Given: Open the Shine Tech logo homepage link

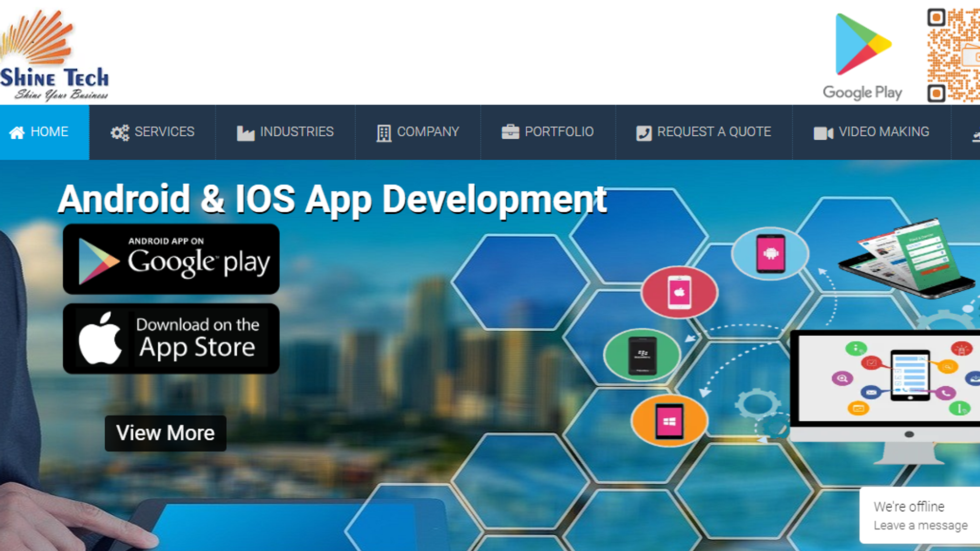Looking at the screenshot, I should click(x=54, y=54).
